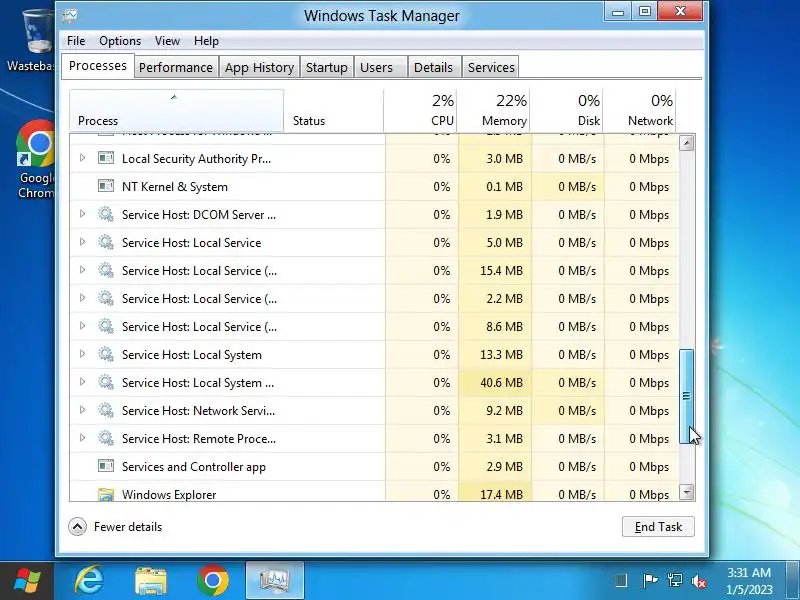This screenshot has height=600, width=800.
Task: Open the Help menu
Action: (x=206, y=41)
